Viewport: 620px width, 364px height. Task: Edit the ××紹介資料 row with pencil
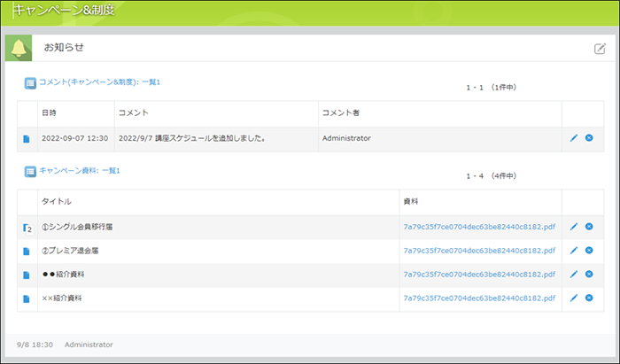point(573,298)
